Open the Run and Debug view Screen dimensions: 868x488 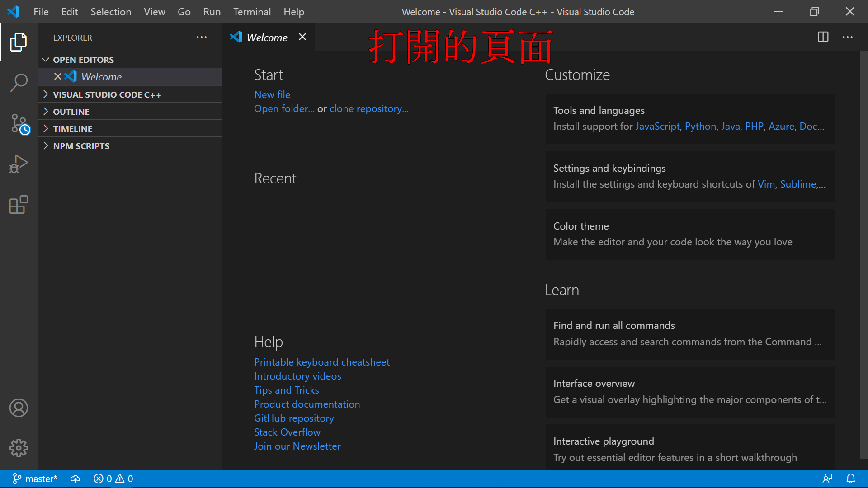(x=19, y=164)
